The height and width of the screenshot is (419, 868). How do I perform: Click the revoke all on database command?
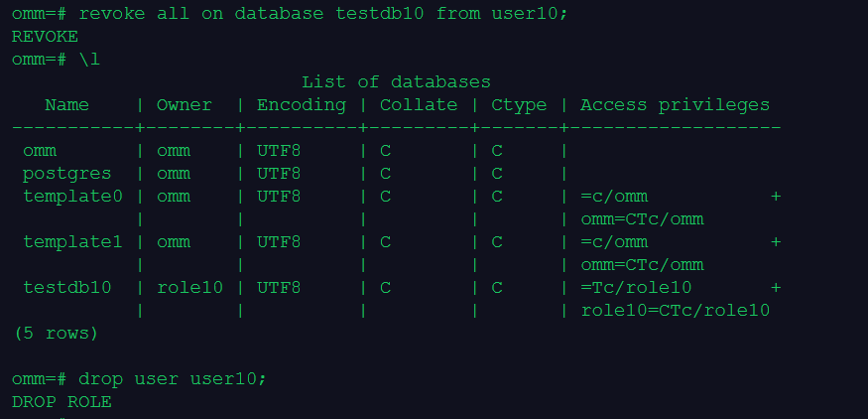(326, 14)
